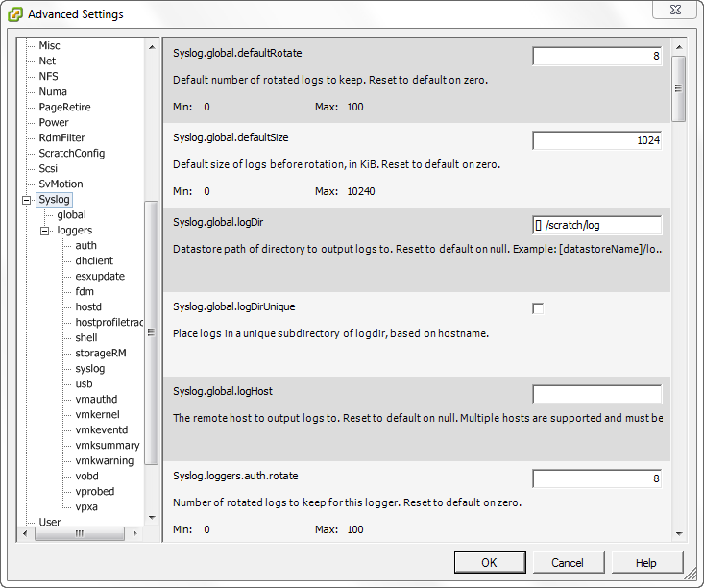
Task: Click the OK button
Action: (490, 562)
